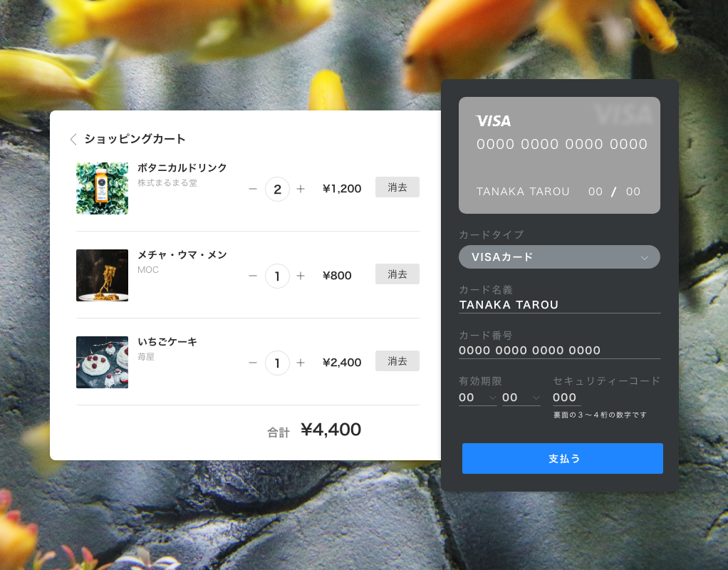
Task: Click the quantity value 2 for ボタニカルドリンク
Action: click(x=277, y=189)
